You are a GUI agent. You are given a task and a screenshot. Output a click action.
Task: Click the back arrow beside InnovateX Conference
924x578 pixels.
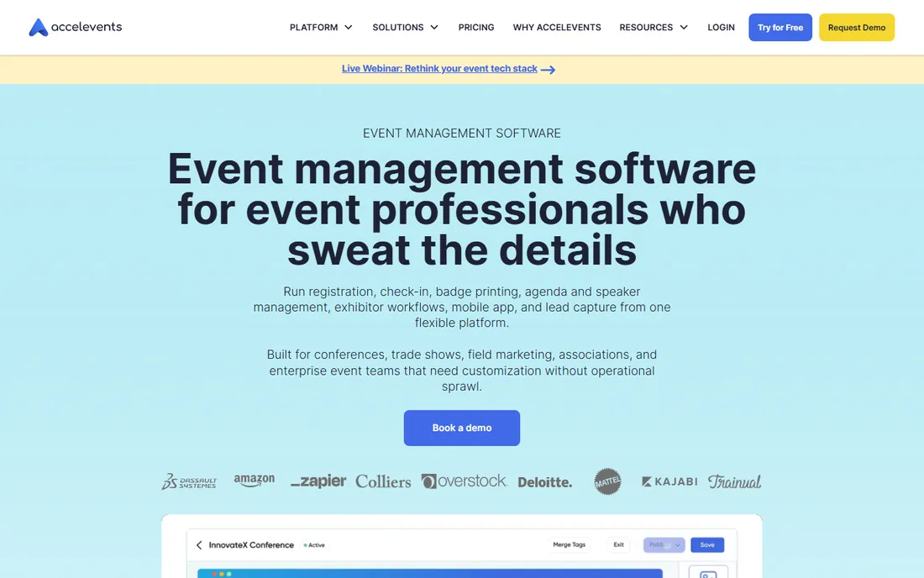[x=199, y=545]
